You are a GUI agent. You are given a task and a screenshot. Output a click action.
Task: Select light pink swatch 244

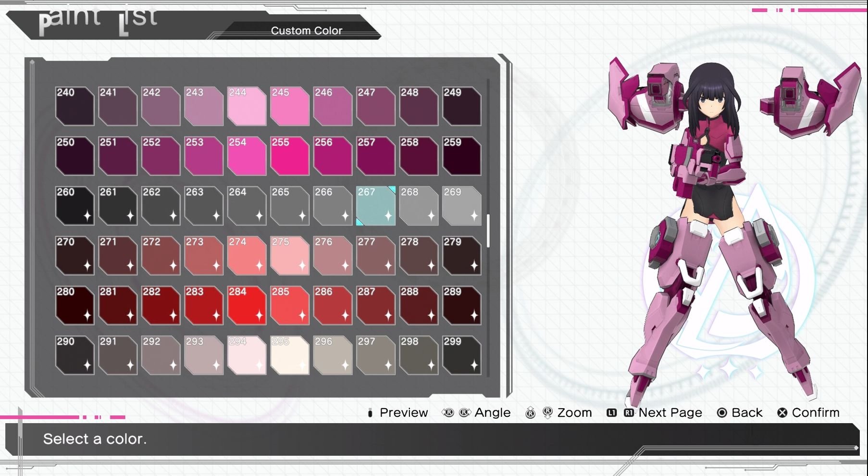(247, 107)
